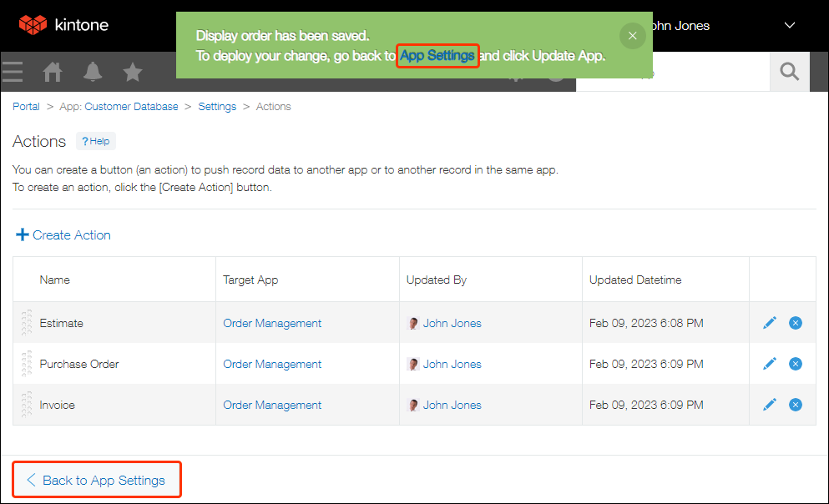
Task: Click Create Action
Action: click(63, 235)
